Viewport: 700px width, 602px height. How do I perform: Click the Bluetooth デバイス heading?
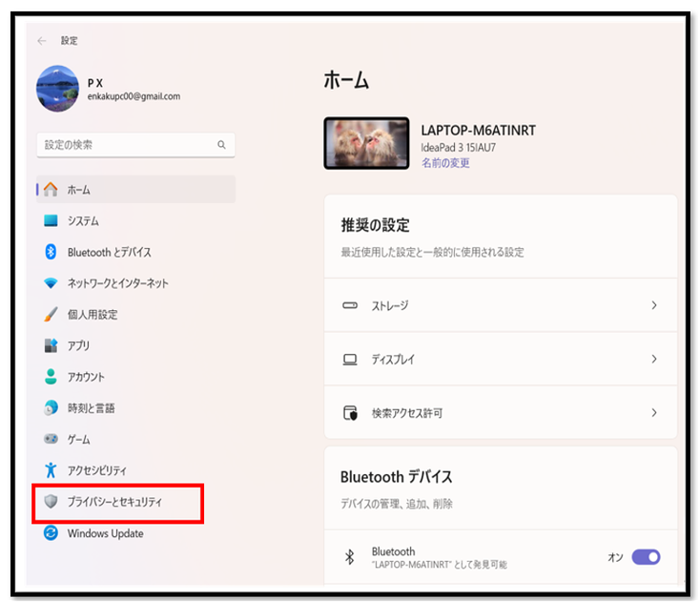click(x=397, y=476)
